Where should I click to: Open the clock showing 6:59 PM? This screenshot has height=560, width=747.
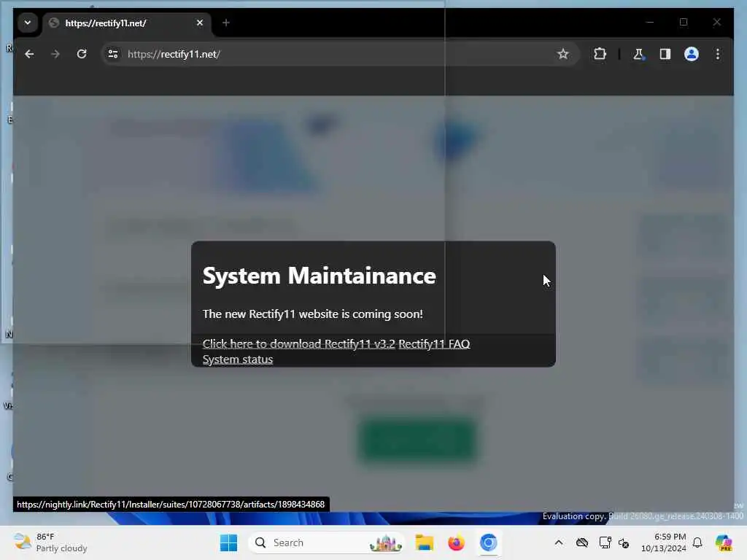point(664,542)
